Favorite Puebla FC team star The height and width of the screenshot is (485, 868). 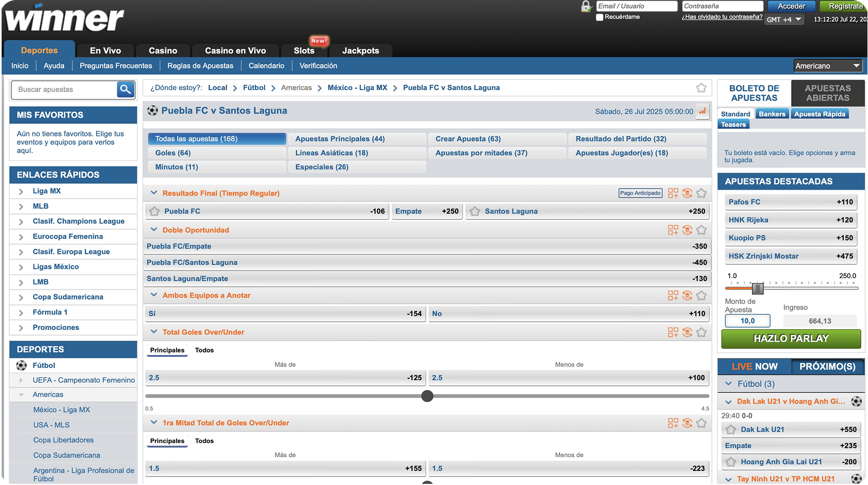tap(155, 211)
